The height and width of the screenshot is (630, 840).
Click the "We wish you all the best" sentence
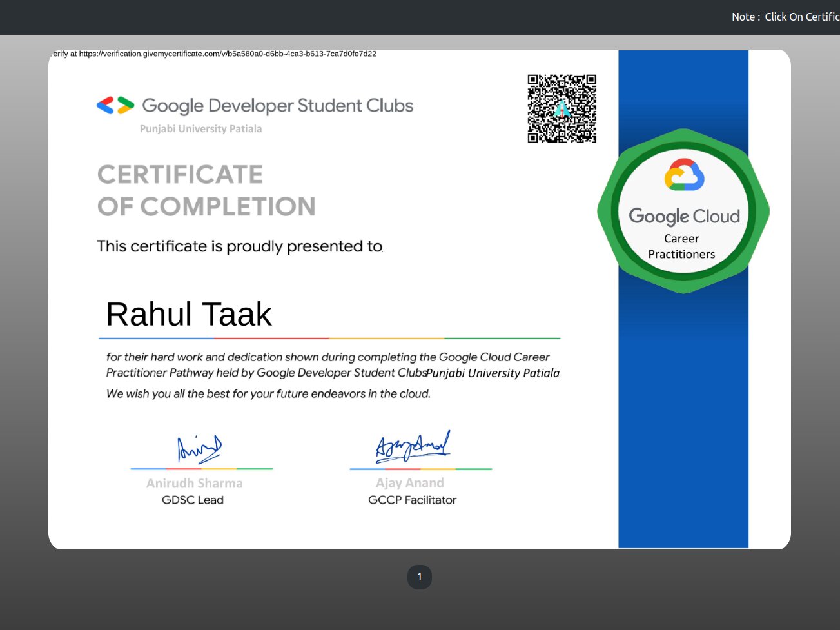[268, 393]
